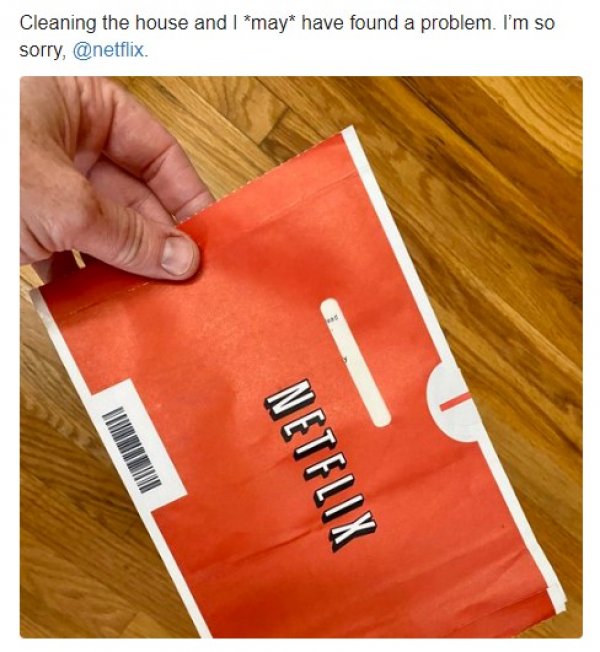Click the white border strip of the envelope

tap(387, 233)
